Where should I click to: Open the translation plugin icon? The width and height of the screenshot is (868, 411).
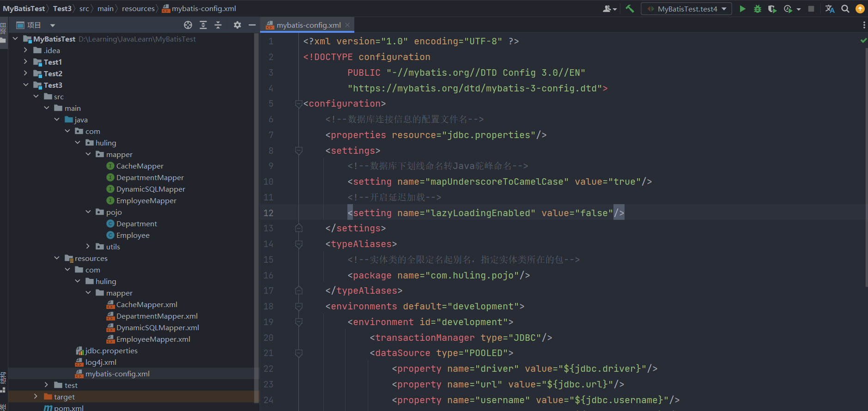point(830,9)
